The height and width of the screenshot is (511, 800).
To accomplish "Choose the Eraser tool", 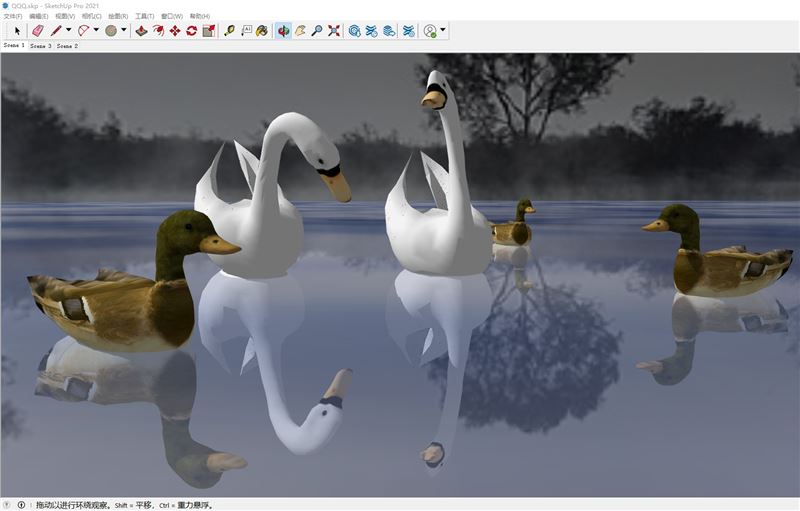I will click(38, 31).
